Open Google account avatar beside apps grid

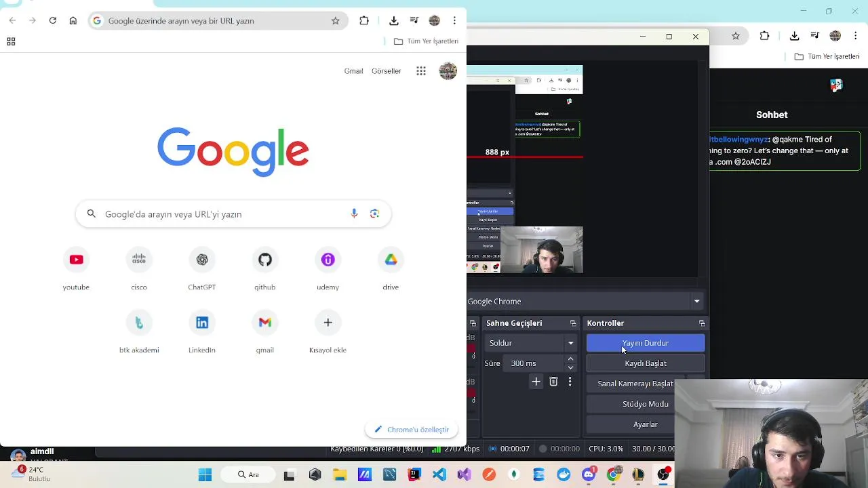tap(448, 70)
